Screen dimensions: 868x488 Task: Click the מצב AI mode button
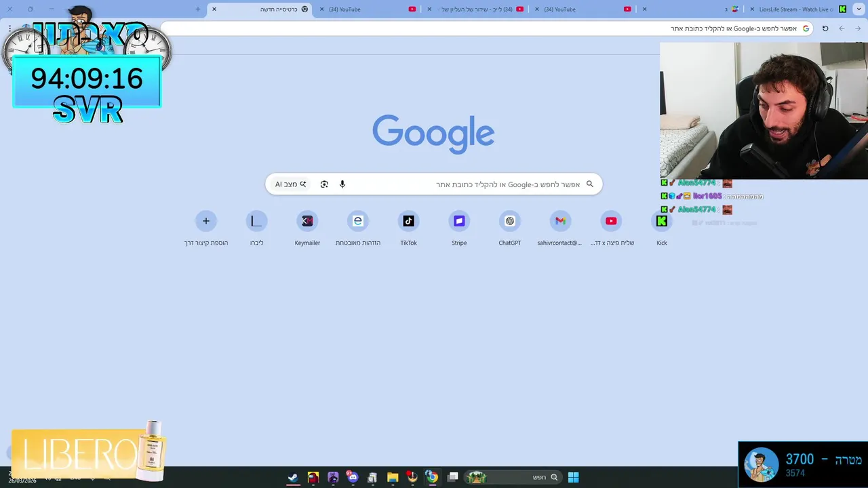tap(290, 184)
